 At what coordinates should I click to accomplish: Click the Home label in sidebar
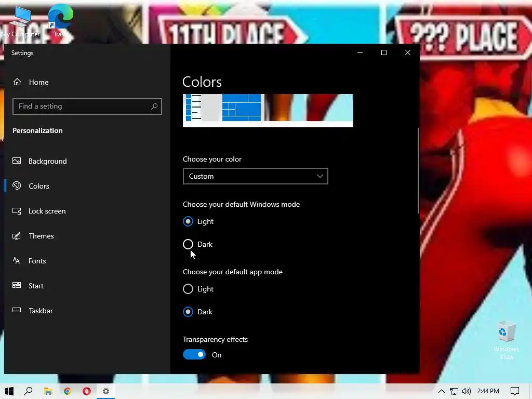pyautogui.click(x=38, y=82)
